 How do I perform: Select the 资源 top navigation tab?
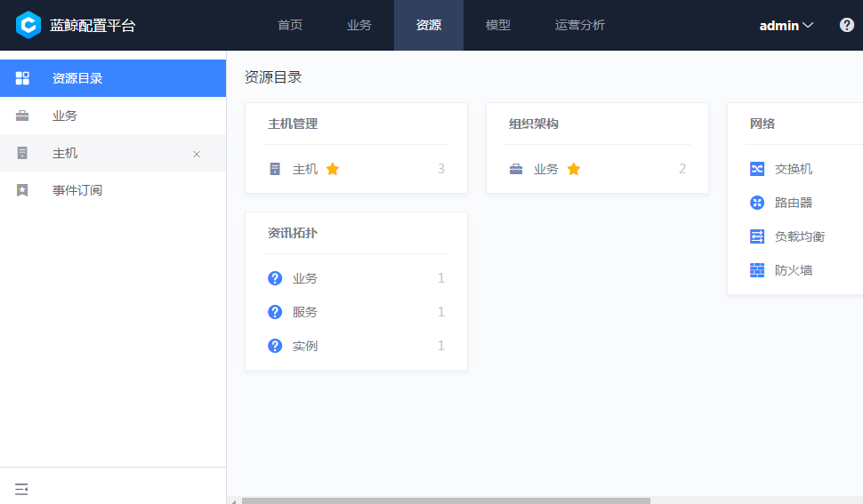[x=429, y=25]
